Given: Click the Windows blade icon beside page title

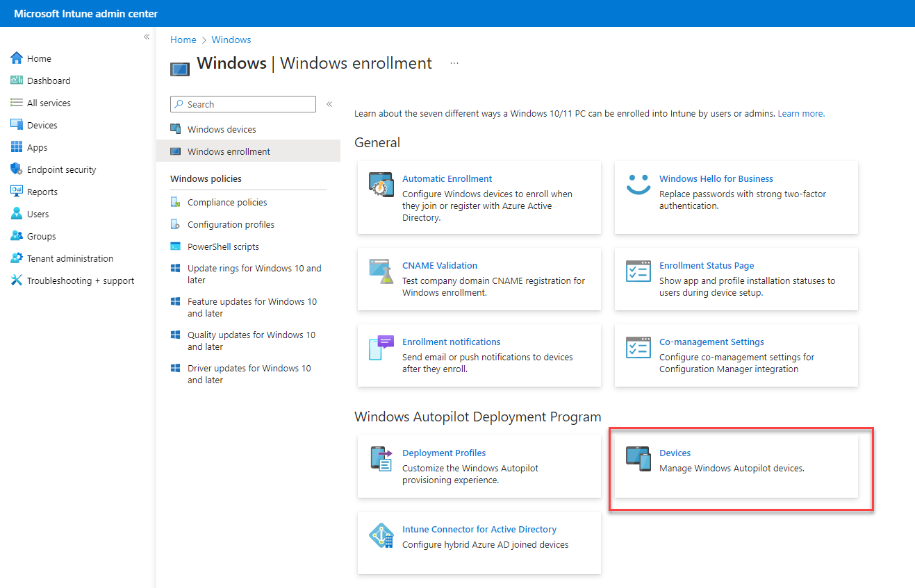Looking at the screenshot, I should click(180, 68).
